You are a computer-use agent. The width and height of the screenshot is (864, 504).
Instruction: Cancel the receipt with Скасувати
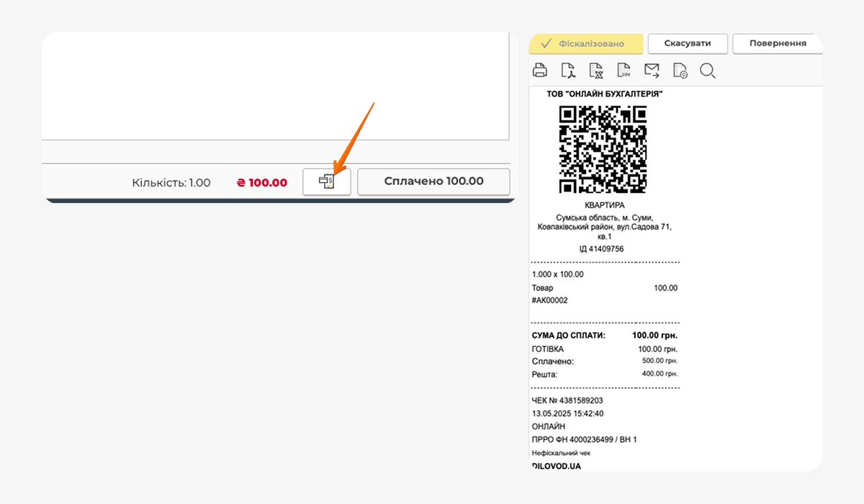(688, 43)
